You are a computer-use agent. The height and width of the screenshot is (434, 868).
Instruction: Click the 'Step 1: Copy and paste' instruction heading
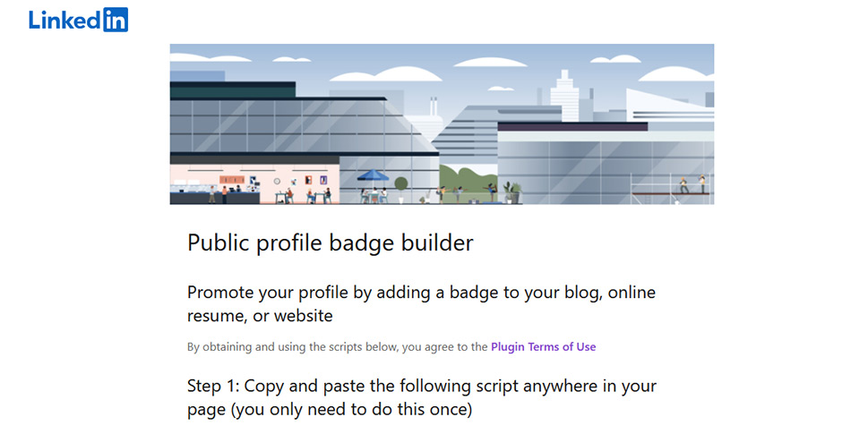(x=422, y=397)
